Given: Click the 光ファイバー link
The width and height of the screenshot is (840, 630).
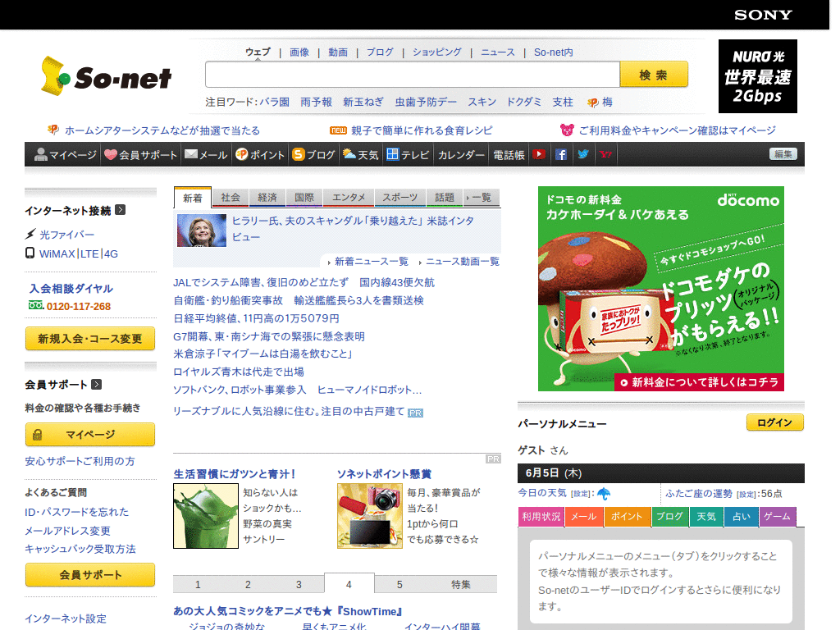Looking at the screenshot, I should 66,235.
